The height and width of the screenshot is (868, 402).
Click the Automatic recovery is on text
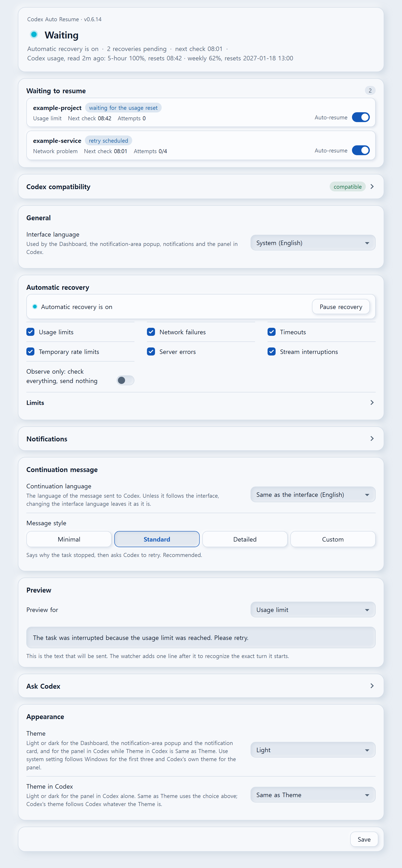[x=77, y=307]
